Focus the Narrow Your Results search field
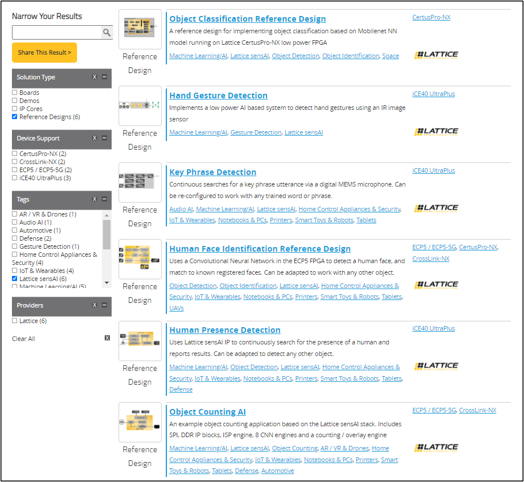 pyautogui.click(x=56, y=32)
